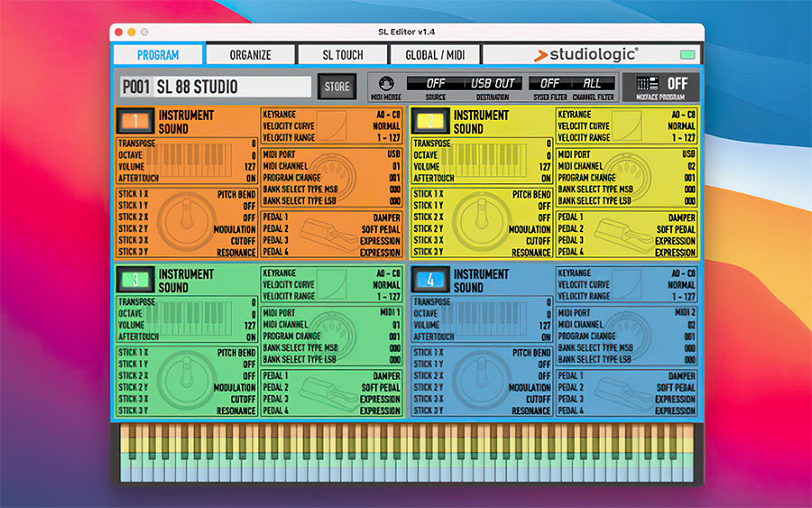Open the GLOBAL / MIDI tab
The height and width of the screenshot is (508, 812).
435,54
